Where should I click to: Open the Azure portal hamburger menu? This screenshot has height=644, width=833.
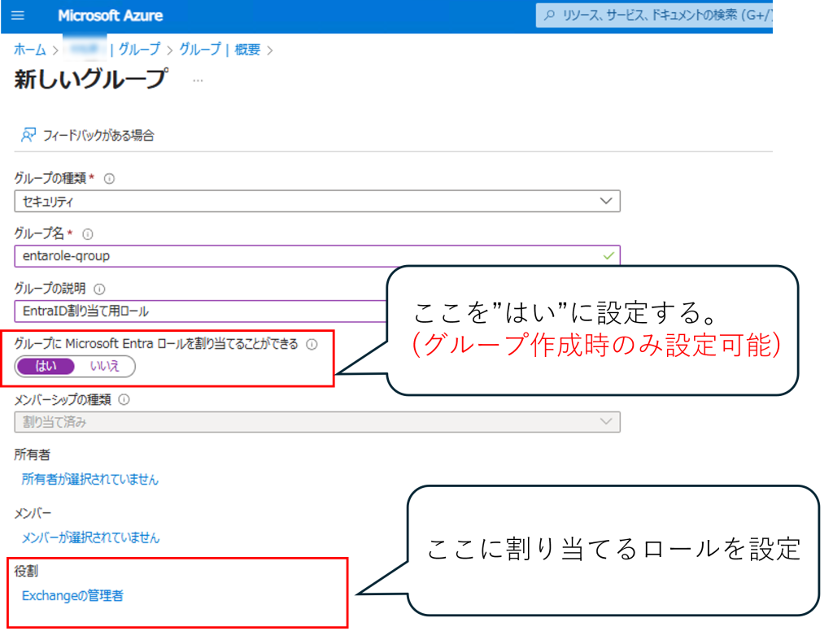coord(18,15)
